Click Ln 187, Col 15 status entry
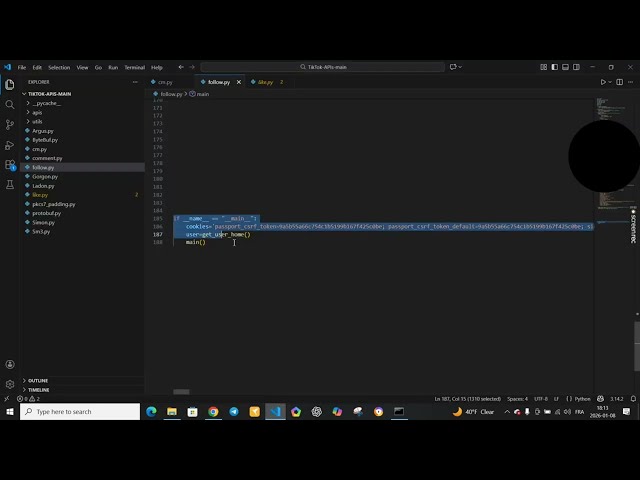This screenshot has width=640, height=480. [467, 399]
